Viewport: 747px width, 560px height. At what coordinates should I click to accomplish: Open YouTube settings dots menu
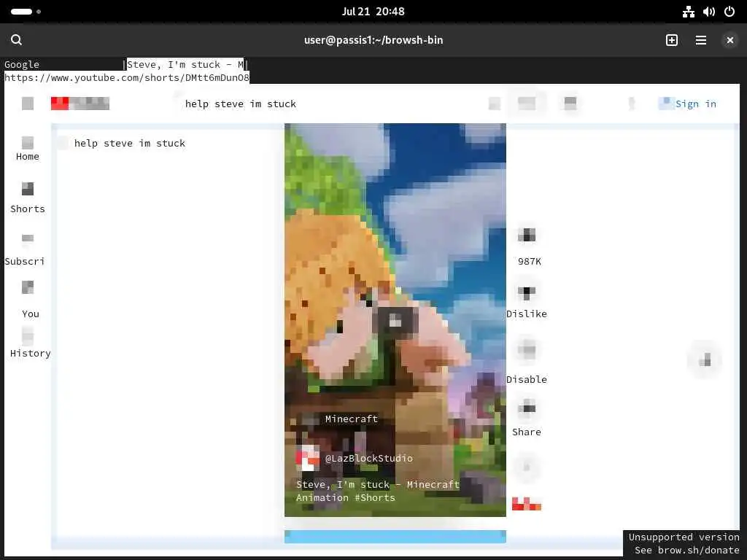tap(632, 104)
